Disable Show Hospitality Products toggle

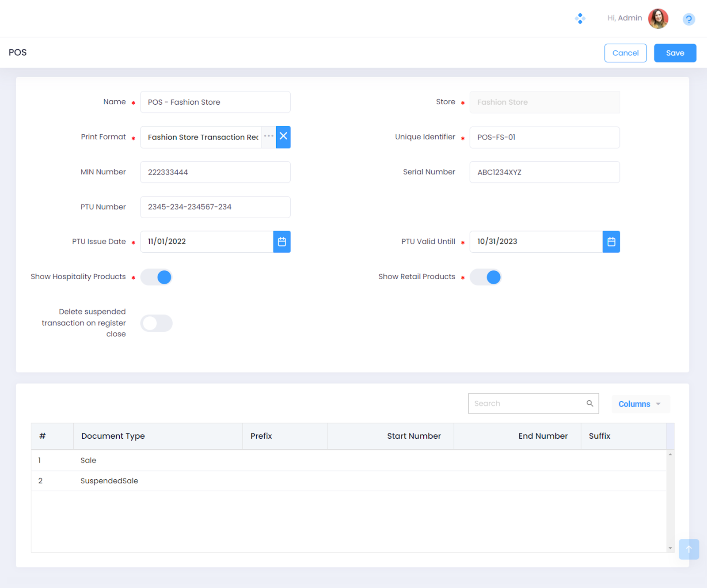(156, 277)
